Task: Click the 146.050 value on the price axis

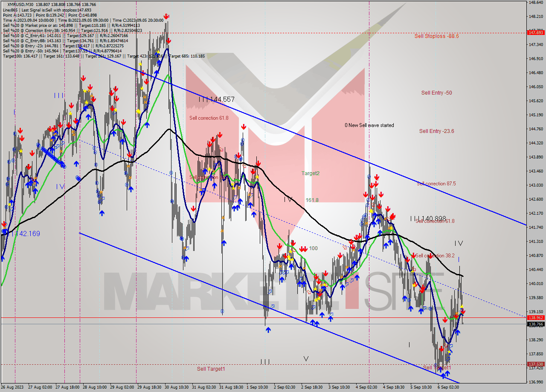Action: pyautogui.click(x=536, y=87)
